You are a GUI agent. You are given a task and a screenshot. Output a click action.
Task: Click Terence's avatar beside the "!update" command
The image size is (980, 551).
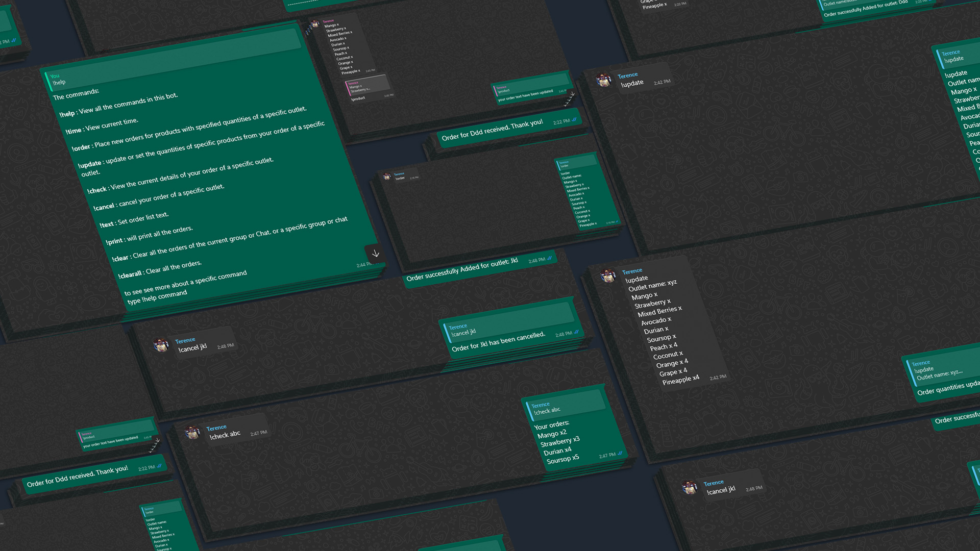coord(604,80)
